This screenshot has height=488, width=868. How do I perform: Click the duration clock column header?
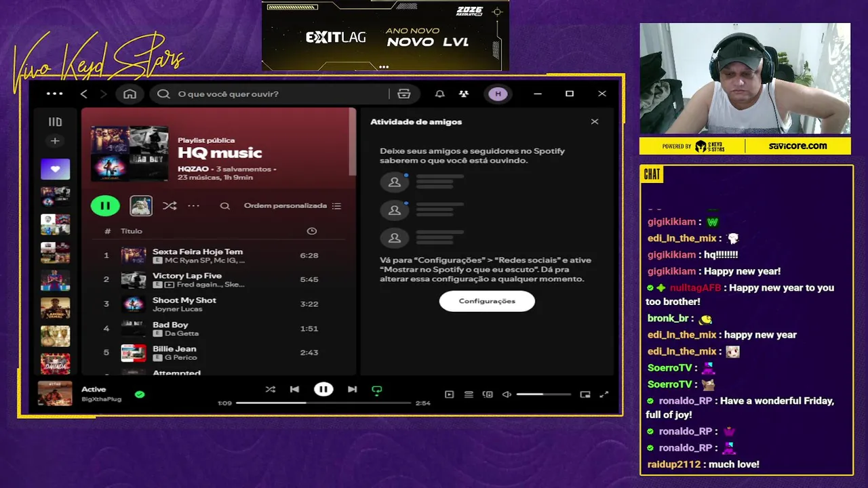click(x=312, y=231)
